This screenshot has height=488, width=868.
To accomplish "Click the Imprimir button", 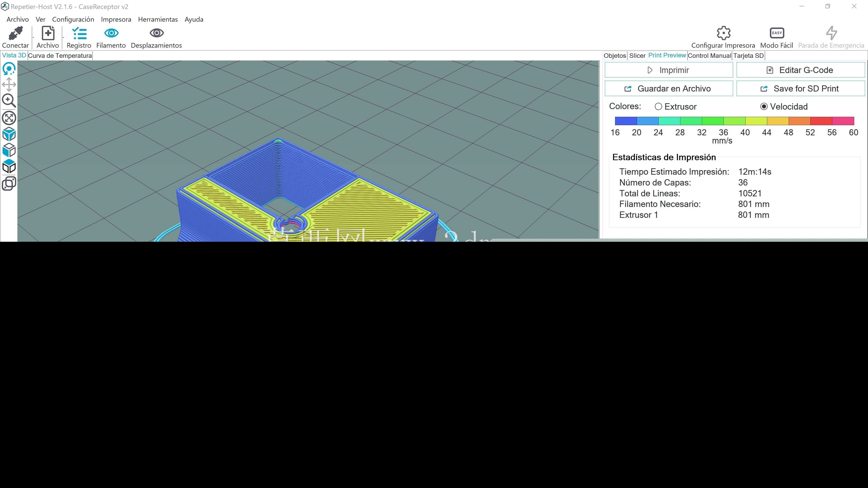I will click(x=669, y=70).
